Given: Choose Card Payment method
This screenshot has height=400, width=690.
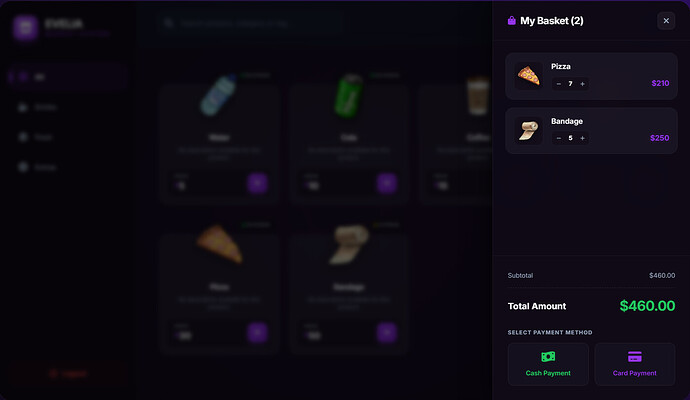Looking at the screenshot, I should (635, 364).
